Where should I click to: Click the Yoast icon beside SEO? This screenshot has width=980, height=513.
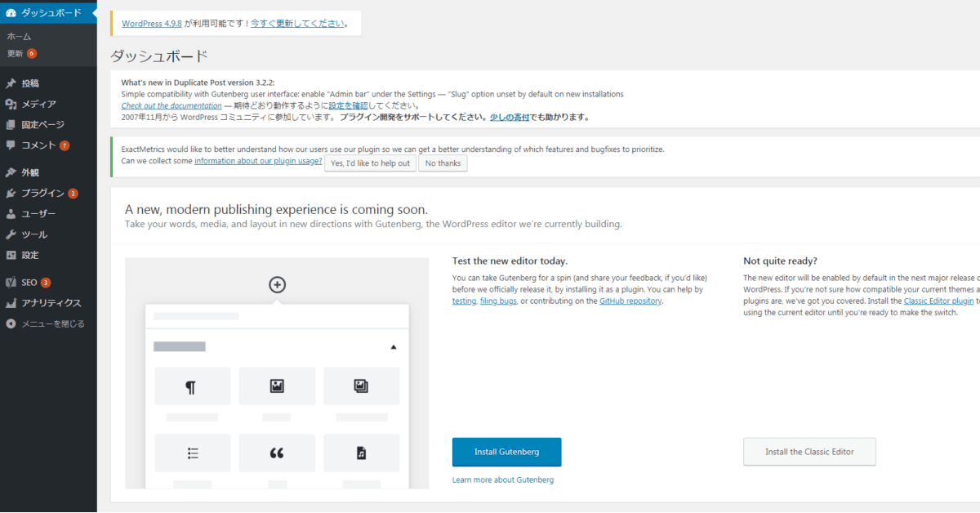point(11,283)
